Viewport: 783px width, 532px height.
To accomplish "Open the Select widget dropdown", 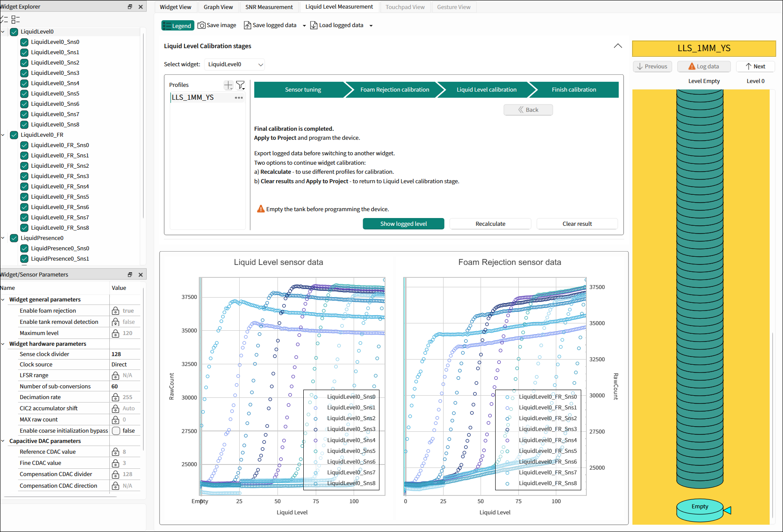I will (235, 65).
